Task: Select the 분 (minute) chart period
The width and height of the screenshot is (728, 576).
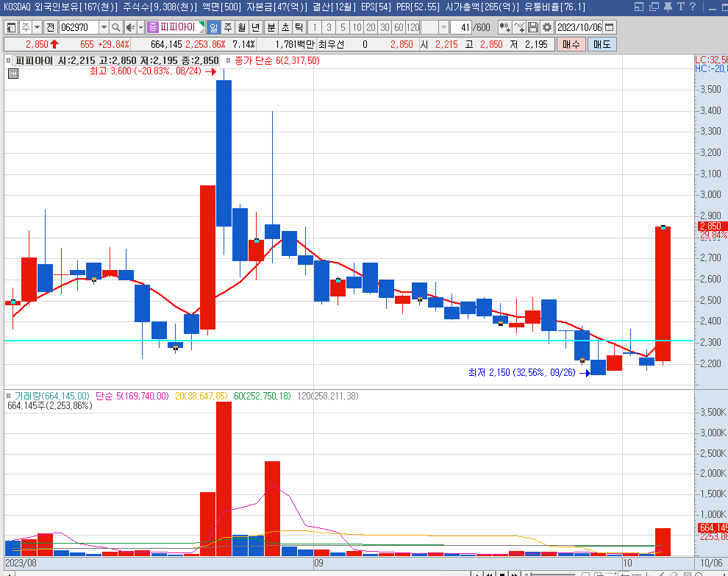Action: pos(271,27)
